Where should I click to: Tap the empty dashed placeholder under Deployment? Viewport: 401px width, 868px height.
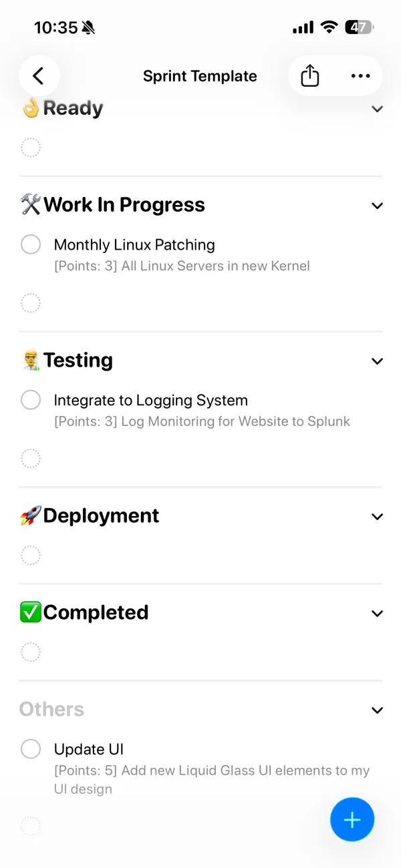click(31, 555)
